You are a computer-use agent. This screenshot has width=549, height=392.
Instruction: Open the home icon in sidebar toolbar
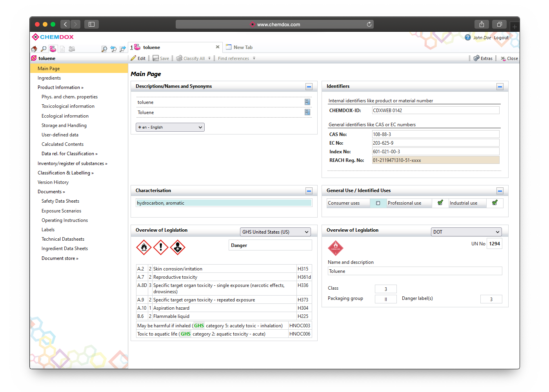point(34,49)
